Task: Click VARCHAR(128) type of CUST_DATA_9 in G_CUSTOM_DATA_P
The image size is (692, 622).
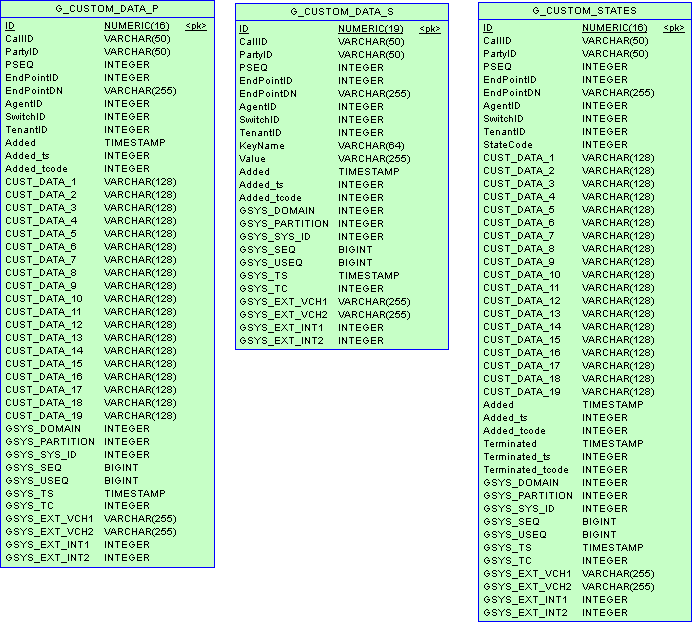Action: coord(140,286)
